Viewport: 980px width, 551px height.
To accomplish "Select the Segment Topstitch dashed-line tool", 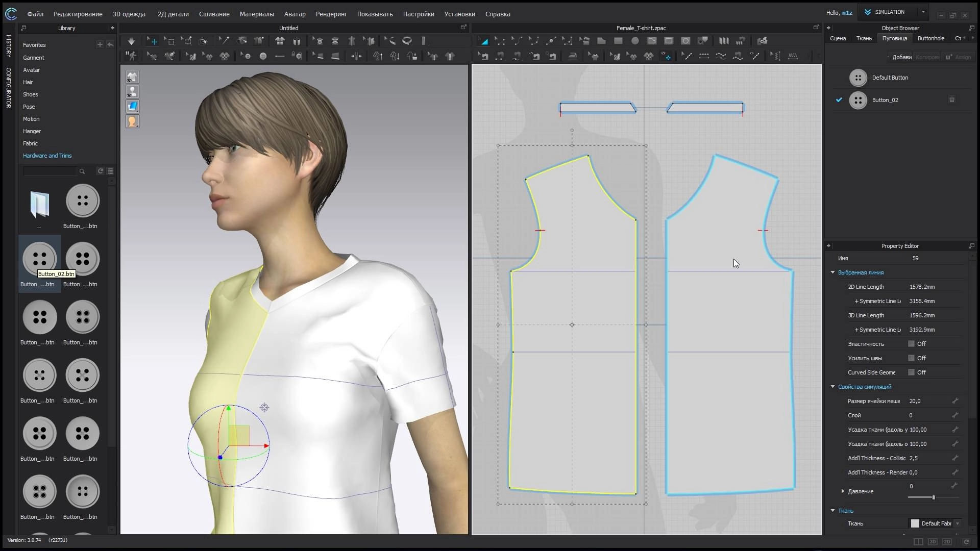I will (704, 56).
